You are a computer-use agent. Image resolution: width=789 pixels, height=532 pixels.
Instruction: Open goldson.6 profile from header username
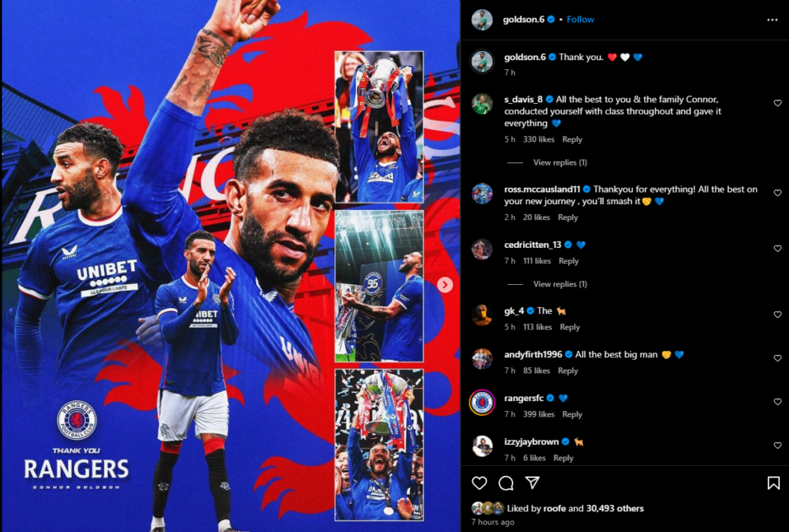click(524, 19)
